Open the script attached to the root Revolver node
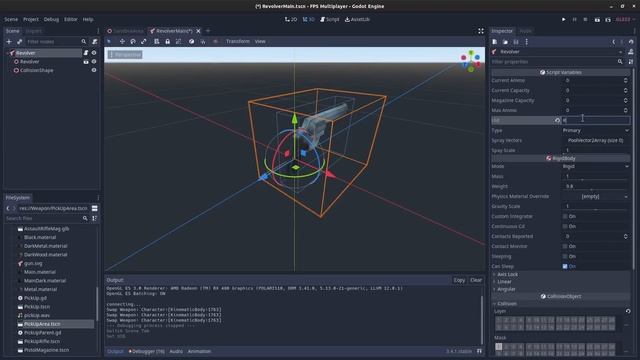 tap(86, 53)
